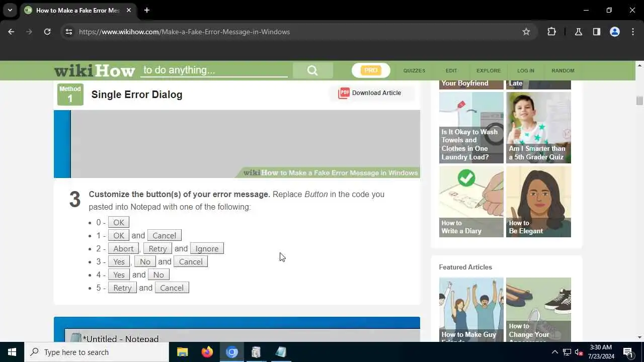Open the EXPLORE menu
Image resolution: width=644 pixels, height=362 pixels.
tap(489, 70)
